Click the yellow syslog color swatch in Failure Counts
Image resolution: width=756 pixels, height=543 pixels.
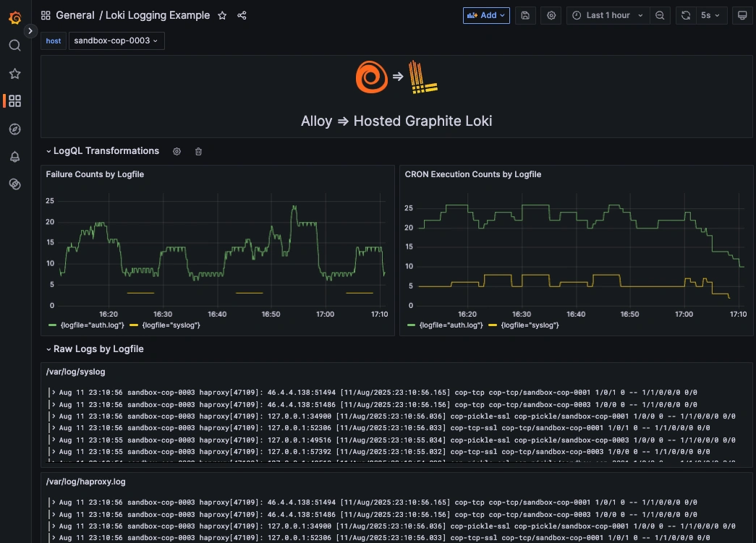134,325
